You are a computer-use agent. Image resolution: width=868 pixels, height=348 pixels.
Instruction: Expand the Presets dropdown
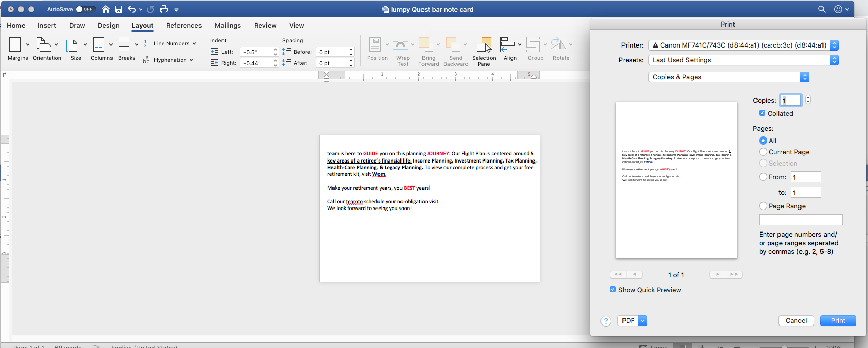point(743,60)
